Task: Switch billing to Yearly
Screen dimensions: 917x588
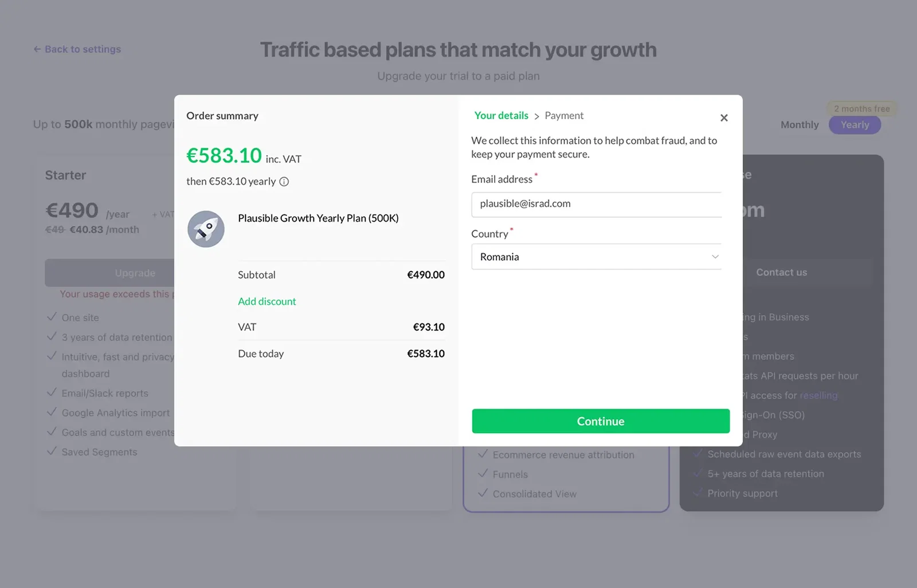Action: [855, 125]
